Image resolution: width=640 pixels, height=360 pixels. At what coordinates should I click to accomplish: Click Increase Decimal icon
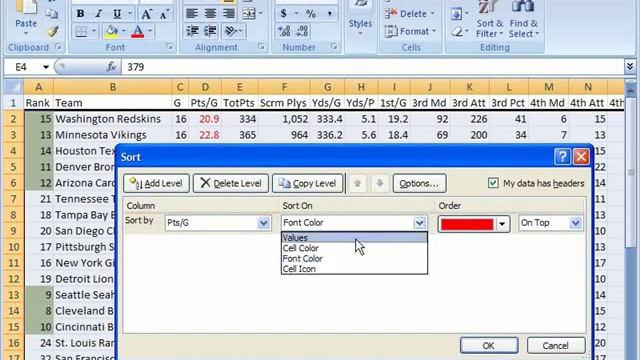coord(284,31)
